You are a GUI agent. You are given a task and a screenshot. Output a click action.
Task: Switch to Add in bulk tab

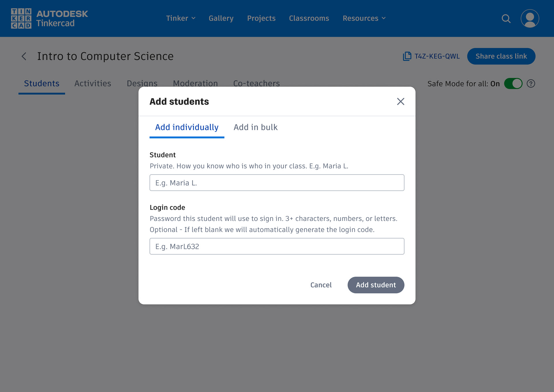click(x=255, y=127)
